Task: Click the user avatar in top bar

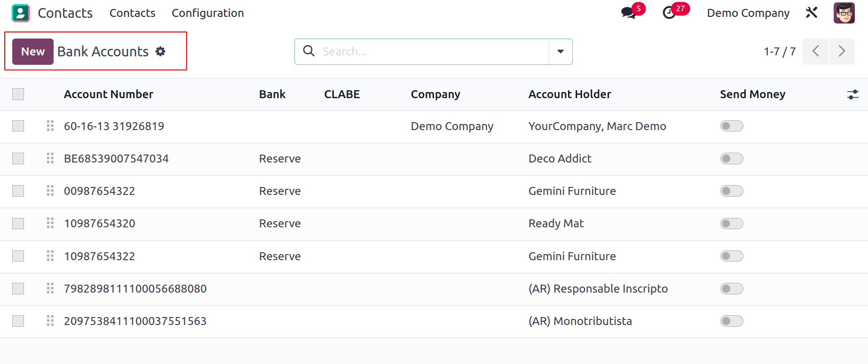Action: (x=844, y=13)
